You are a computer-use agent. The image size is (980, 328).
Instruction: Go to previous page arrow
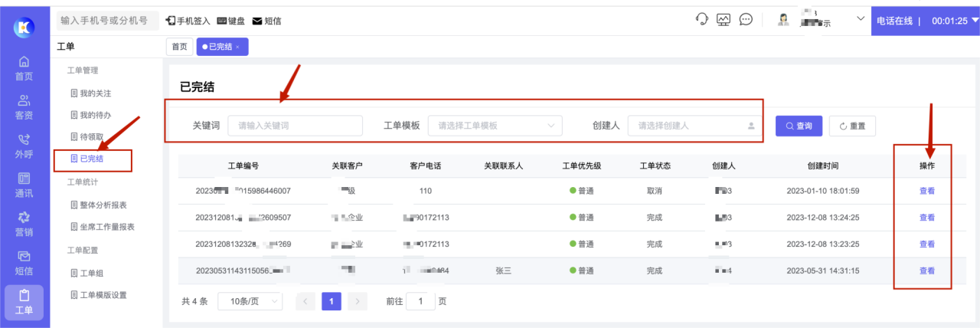[305, 302]
